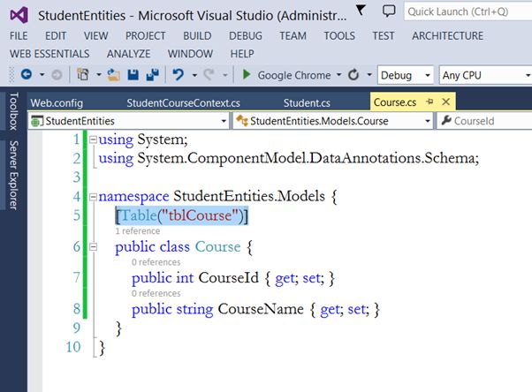Open the EDIT menu

(56, 35)
